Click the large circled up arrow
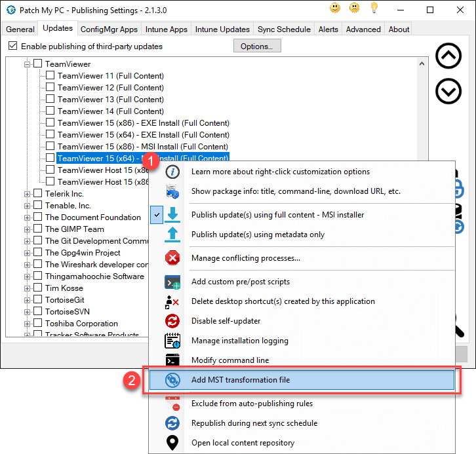Screen dimensions: 476x454 [448, 56]
